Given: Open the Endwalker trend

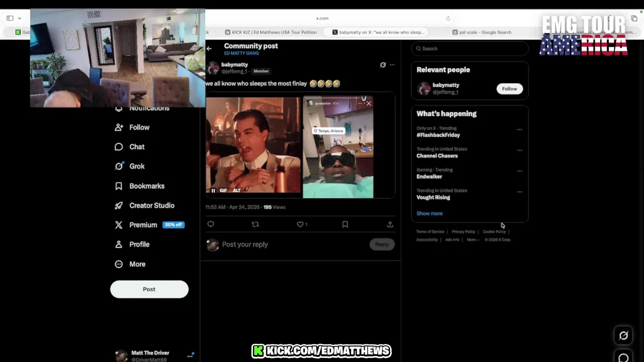Looking at the screenshot, I should 429,176.
